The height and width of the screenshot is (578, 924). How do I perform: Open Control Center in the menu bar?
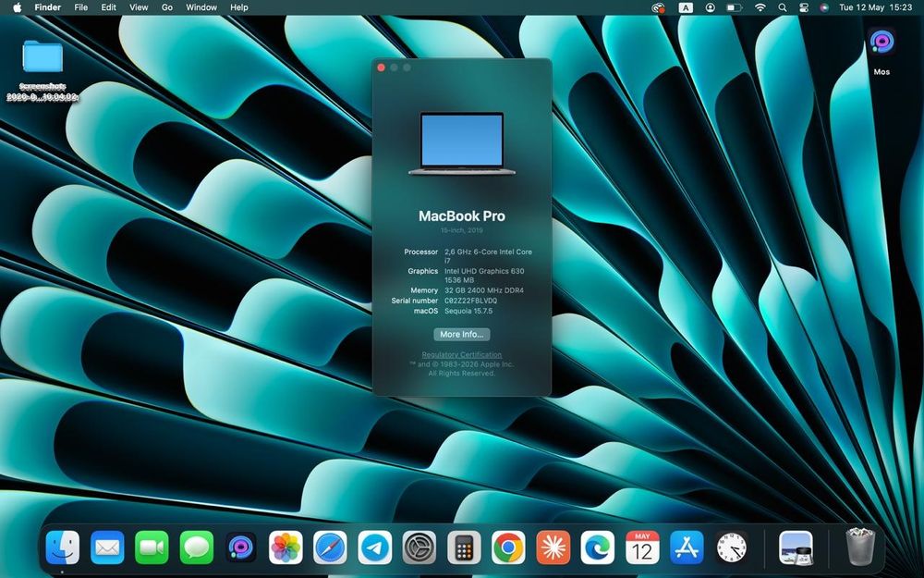point(804,7)
